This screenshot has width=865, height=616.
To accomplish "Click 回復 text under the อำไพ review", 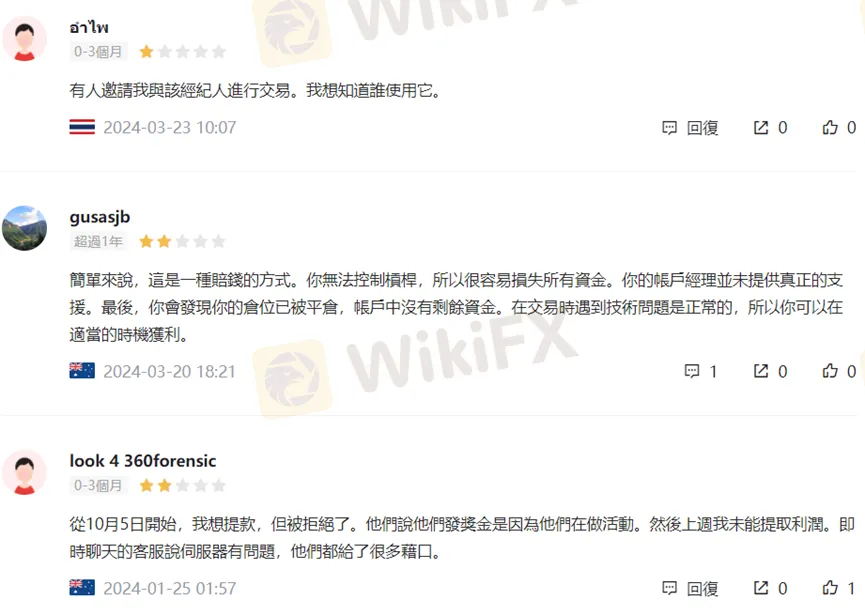I will pyautogui.click(x=702, y=128).
